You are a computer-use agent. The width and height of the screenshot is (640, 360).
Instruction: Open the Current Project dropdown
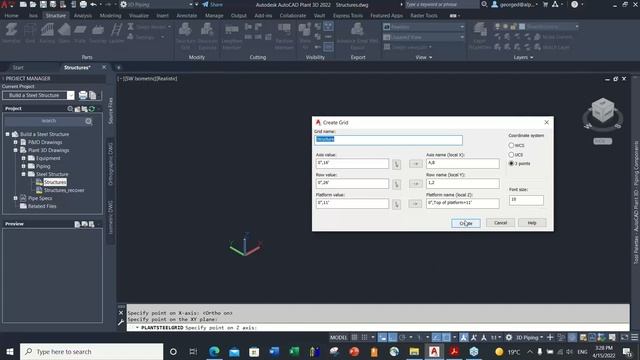pos(71,96)
